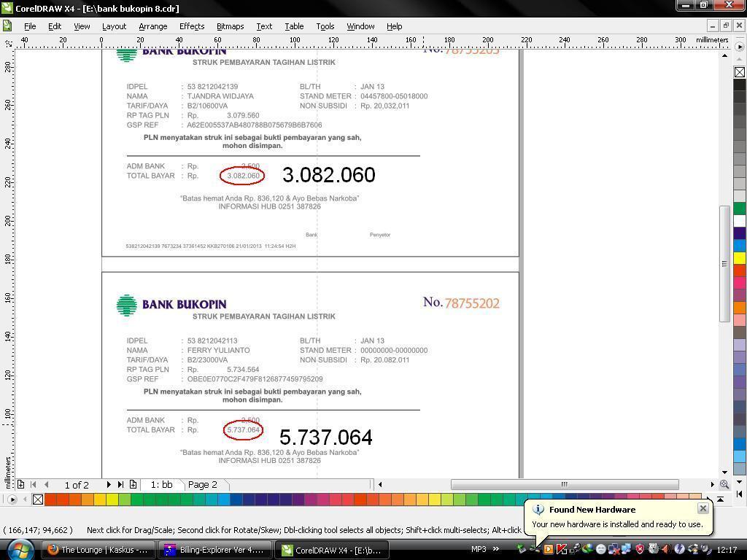Viewport: 747px width, 560px height.
Task: Click the '1 of 2' page counter
Action: 77,485
